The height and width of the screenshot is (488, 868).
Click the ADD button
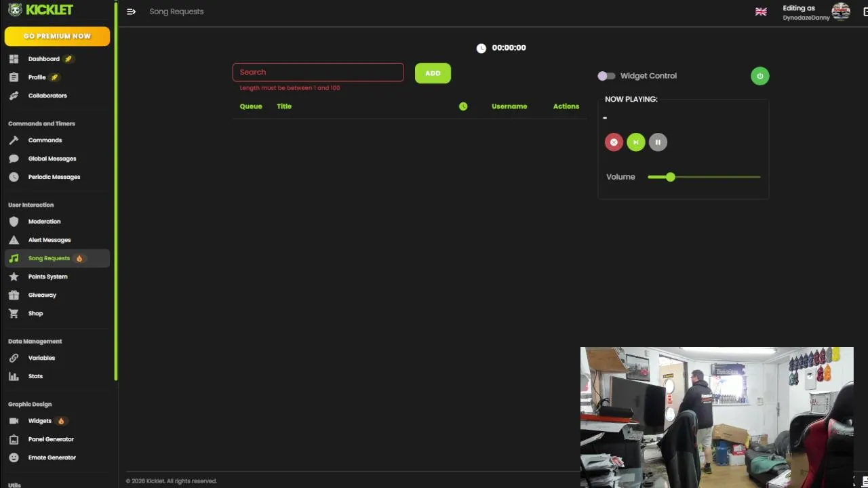click(433, 73)
